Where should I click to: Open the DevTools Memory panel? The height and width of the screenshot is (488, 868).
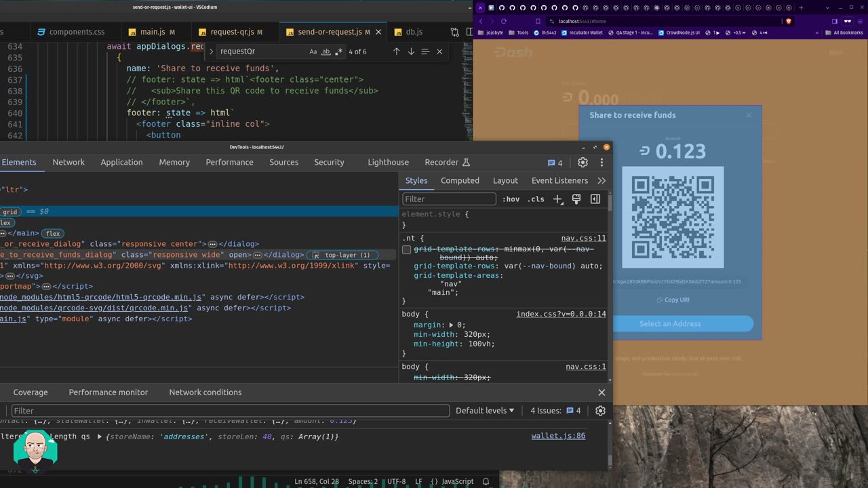click(x=174, y=162)
